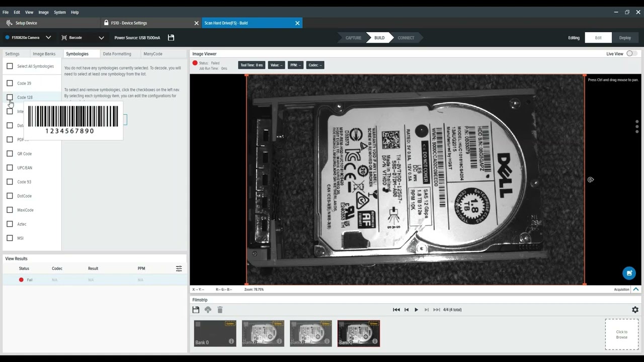Click the Golden tag on Bank 0 thumbnail
644x362 pixels.
pyautogui.click(x=230, y=324)
